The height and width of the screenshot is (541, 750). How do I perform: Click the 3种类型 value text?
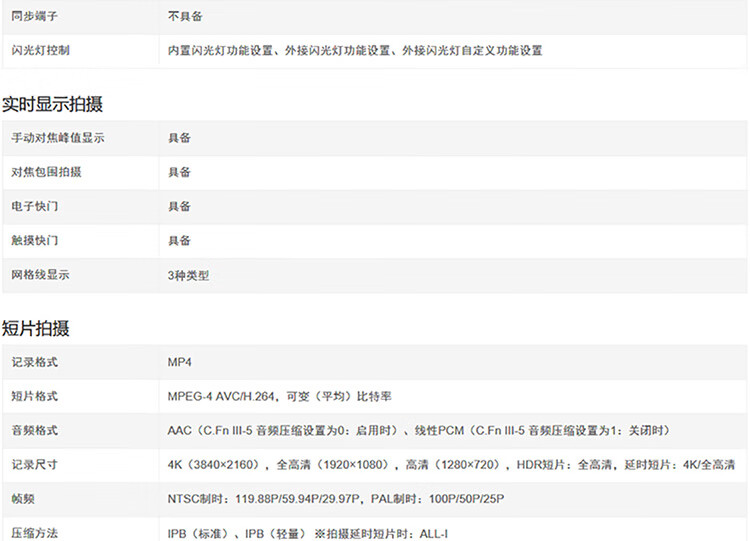(188, 275)
